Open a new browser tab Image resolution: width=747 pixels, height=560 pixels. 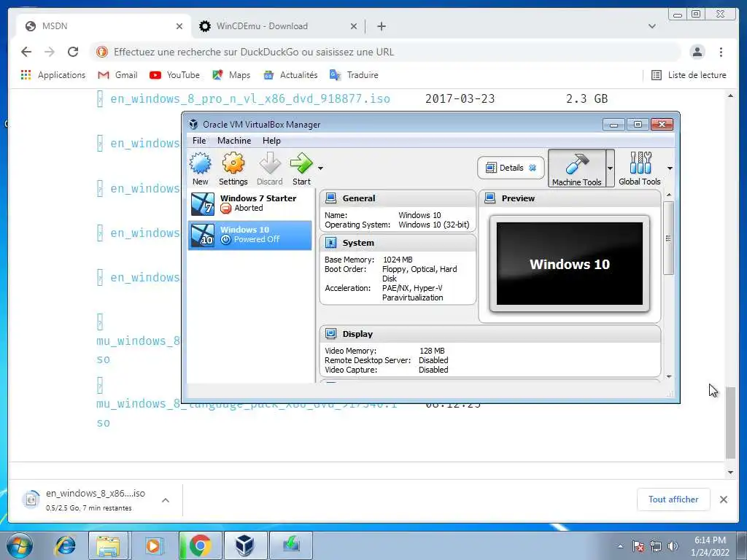(x=381, y=26)
